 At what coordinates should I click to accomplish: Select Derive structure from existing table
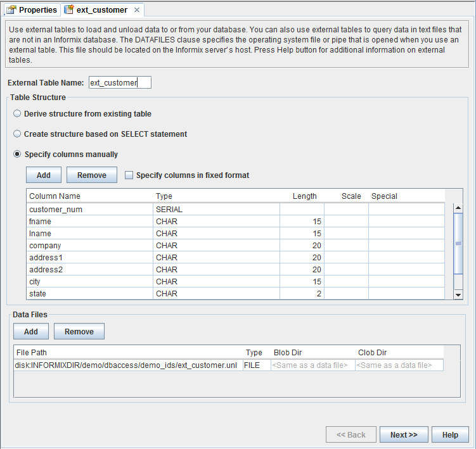click(x=18, y=114)
